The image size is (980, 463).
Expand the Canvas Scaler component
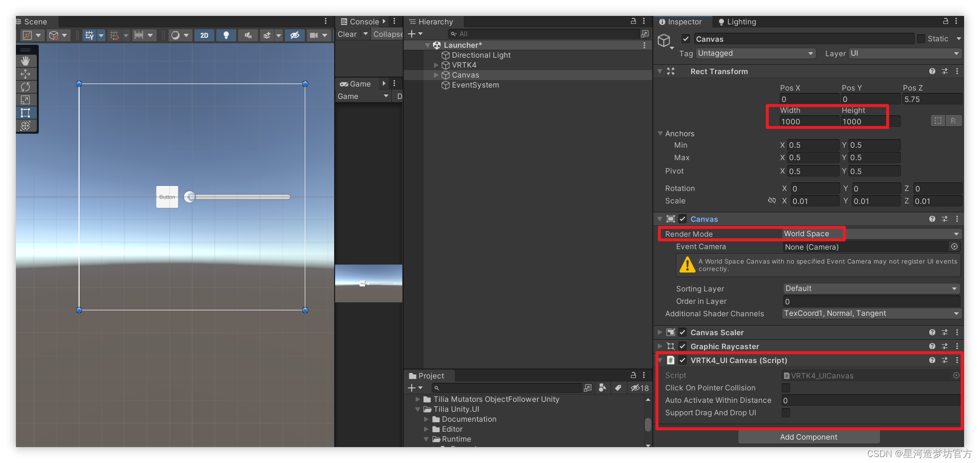(660, 332)
